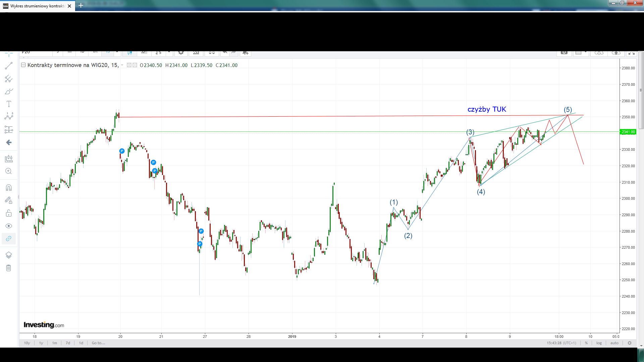Click the zoom in magnifier tool
644x362 pixels.
tap(9, 171)
